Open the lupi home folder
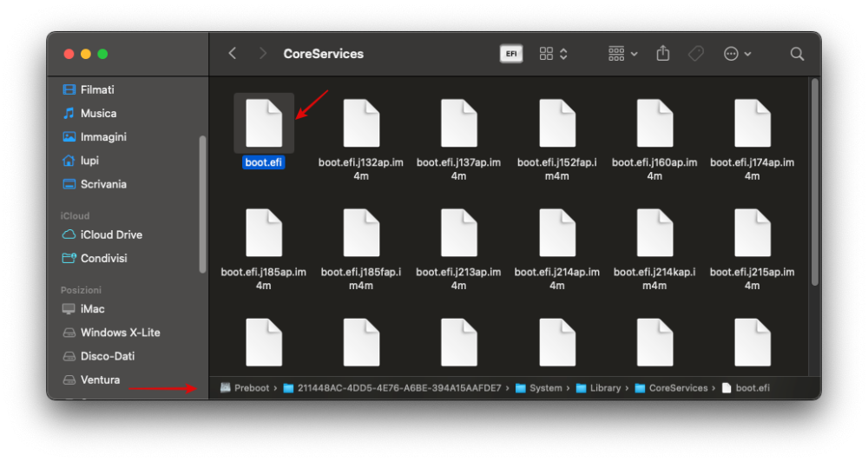 81,161
